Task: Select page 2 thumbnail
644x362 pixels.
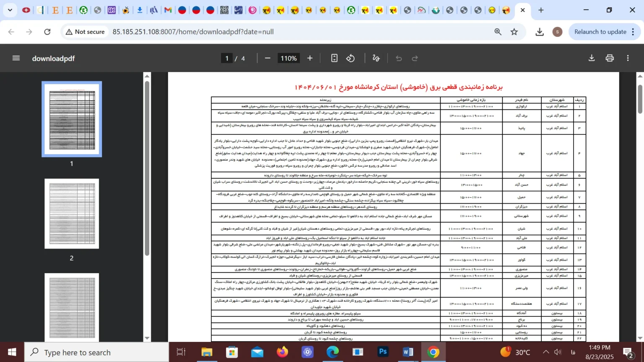Action: tap(72, 214)
